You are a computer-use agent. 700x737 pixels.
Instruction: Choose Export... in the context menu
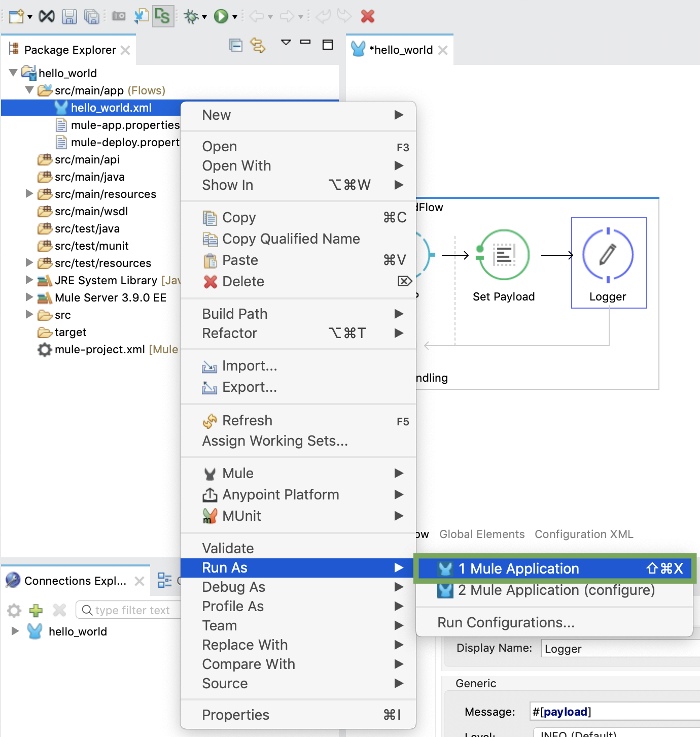298,387
